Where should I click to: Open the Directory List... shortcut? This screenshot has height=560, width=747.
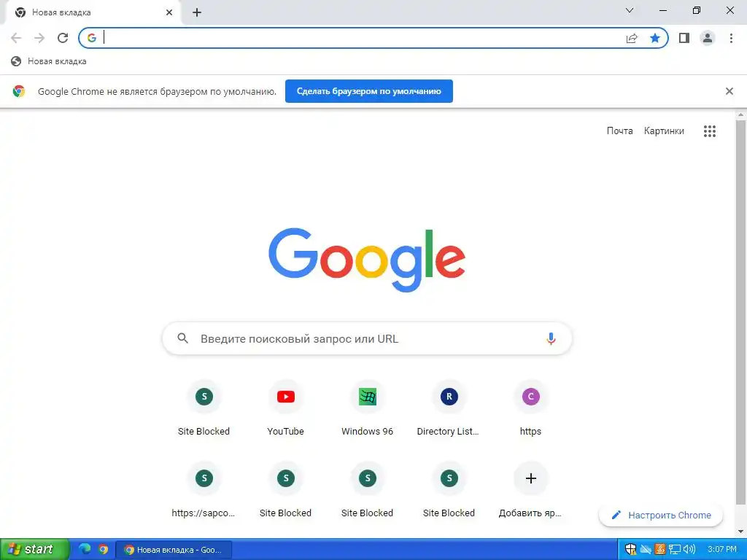tap(449, 410)
